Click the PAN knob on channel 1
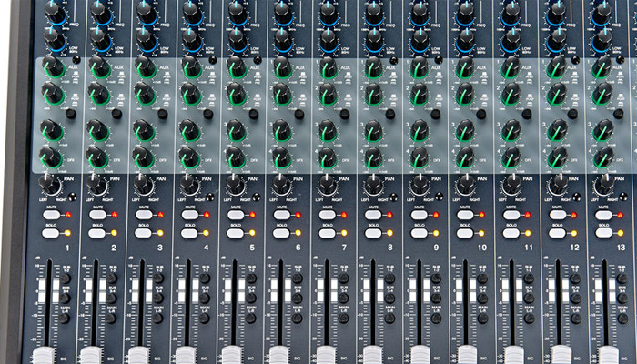 point(50,185)
